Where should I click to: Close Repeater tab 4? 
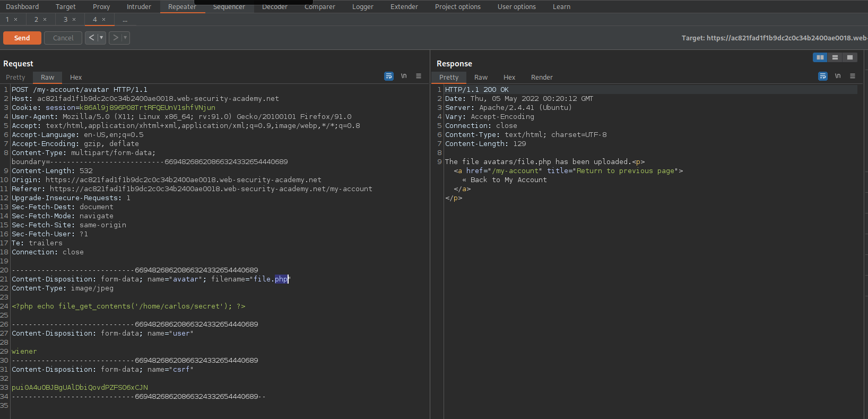(104, 20)
